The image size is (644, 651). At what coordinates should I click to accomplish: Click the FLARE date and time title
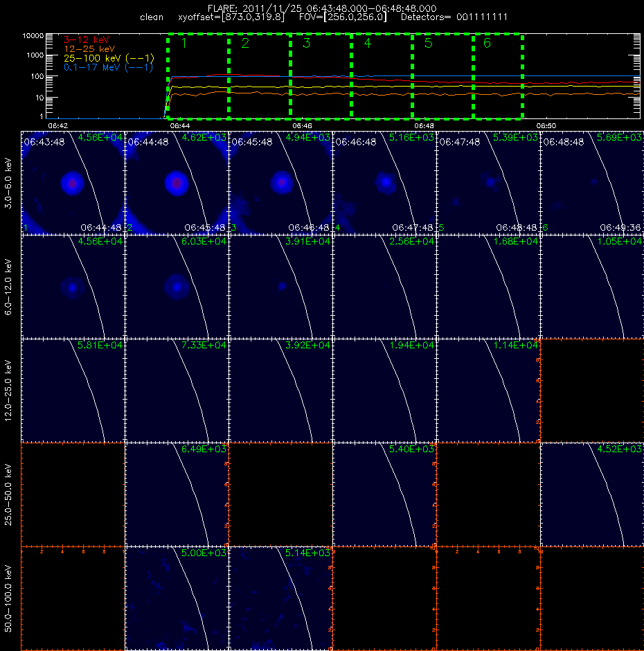pyautogui.click(x=322, y=8)
